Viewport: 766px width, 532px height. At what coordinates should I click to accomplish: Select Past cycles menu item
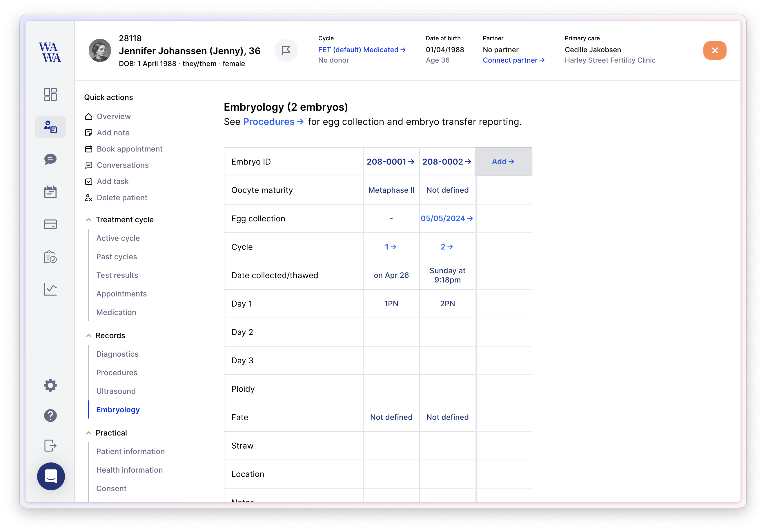click(117, 257)
